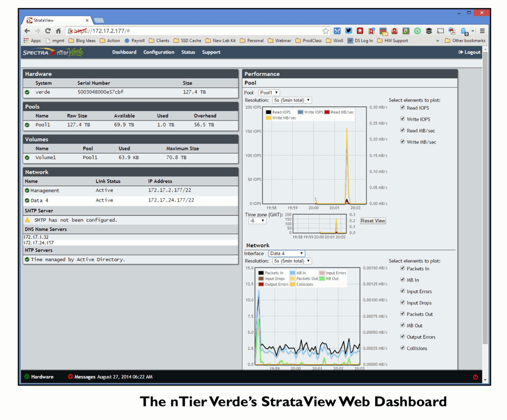Open the Chrome hamburger menu

tap(482, 31)
